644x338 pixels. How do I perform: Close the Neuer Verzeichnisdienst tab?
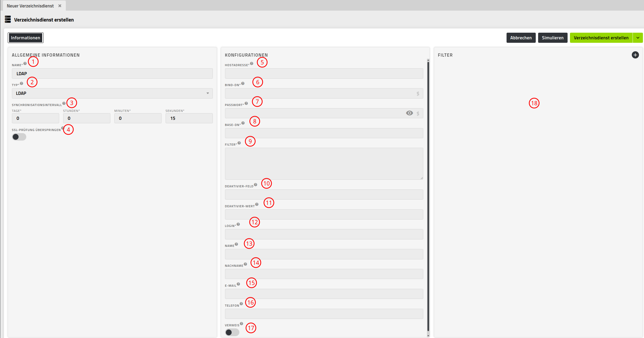coord(60,6)
